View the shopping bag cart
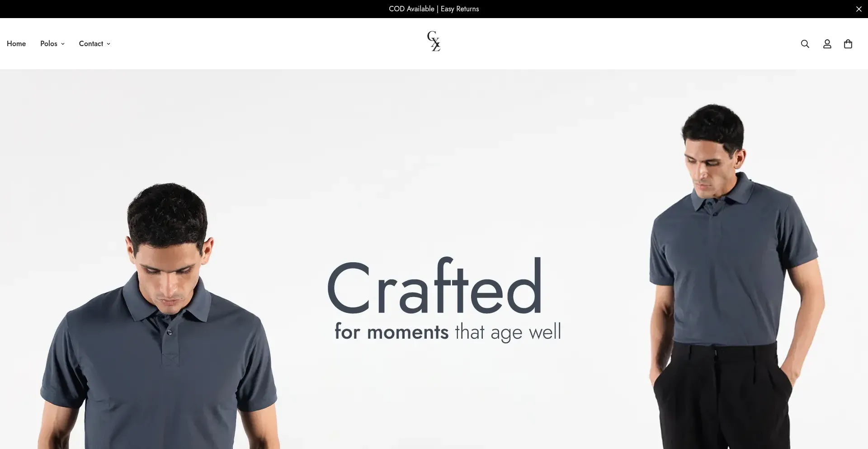This screenshot has width=868, height=449. pos(848,44)
